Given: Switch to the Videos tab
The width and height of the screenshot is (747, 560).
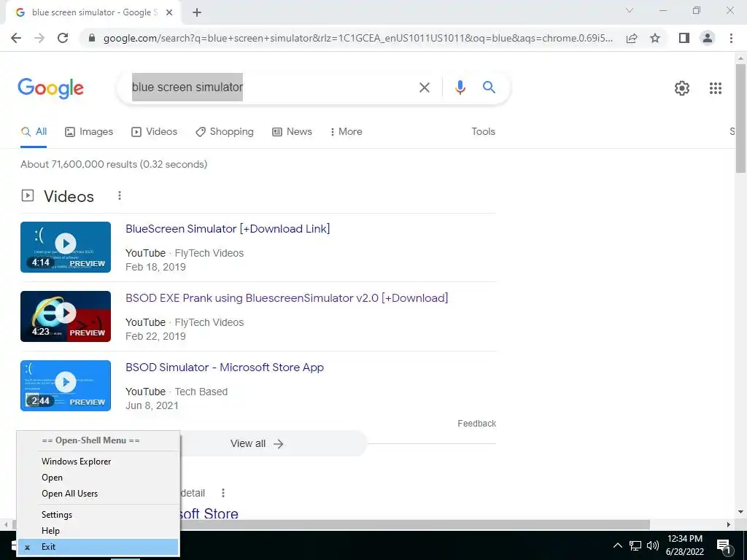Looking at the screenshot, I should pyautogui.click(x=155, y=132).
